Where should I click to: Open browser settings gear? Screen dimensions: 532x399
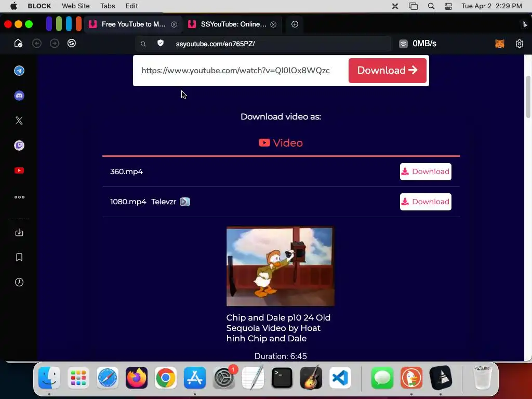(x=520, y=44)
